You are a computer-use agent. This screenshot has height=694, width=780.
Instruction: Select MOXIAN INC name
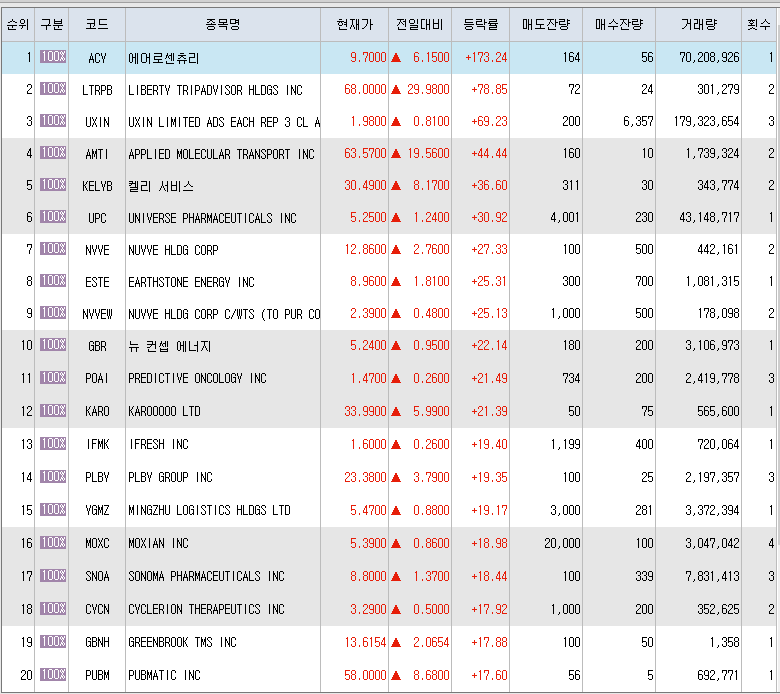[158, 543]
